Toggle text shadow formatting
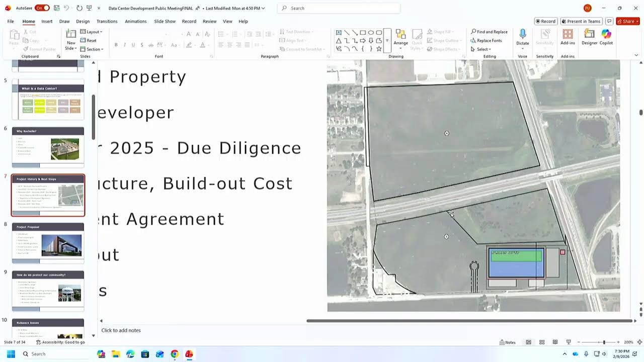The width and height of the screenshot is (644, 362). click(142, 45)
